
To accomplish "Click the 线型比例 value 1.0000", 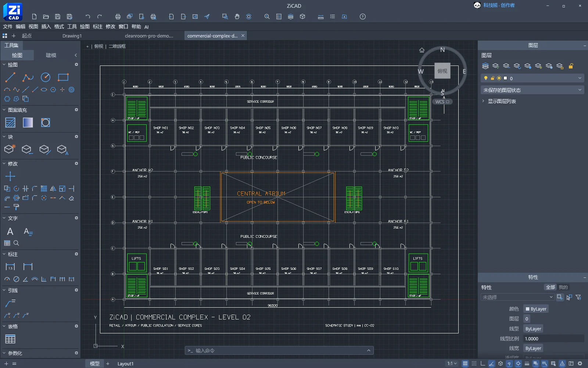I will coord(553,339).
